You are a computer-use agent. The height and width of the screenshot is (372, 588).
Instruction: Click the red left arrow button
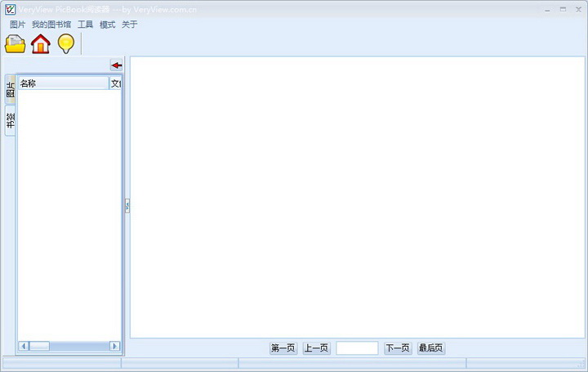coord(117,65)
